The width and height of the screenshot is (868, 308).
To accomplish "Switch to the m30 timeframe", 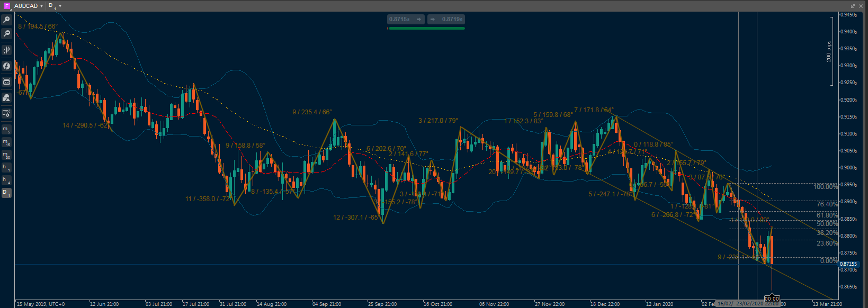I will coord(6,155).
